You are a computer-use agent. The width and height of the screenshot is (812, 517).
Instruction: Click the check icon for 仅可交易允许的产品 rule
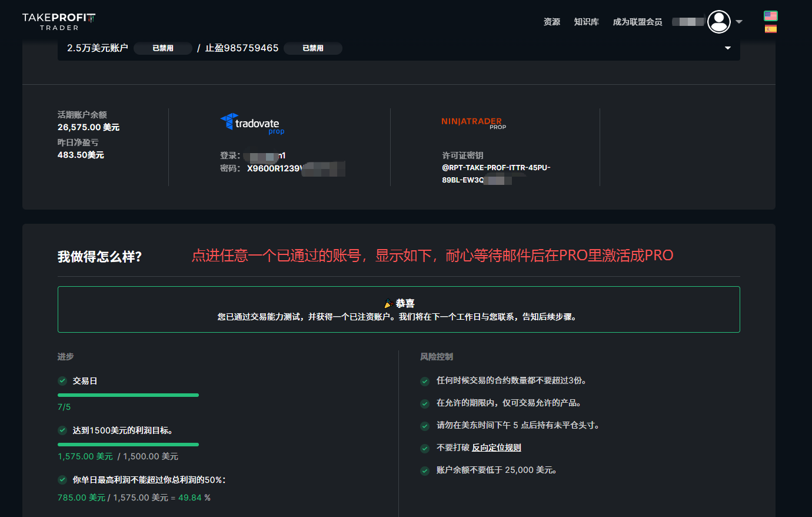(x=425, y=403)
